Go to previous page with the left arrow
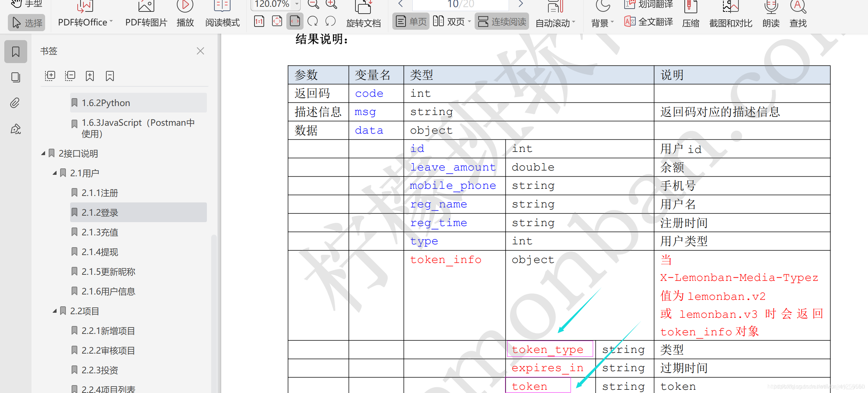 point(401,4)
